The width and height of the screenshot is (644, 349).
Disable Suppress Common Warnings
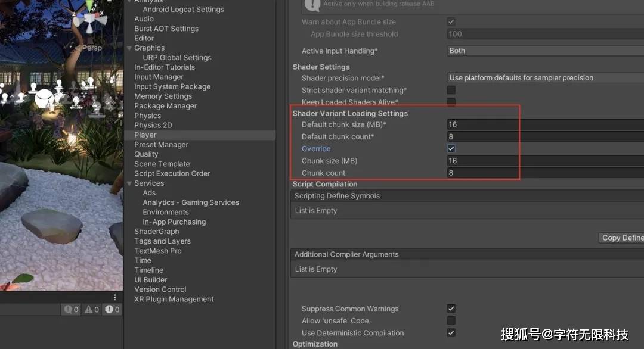451,309
